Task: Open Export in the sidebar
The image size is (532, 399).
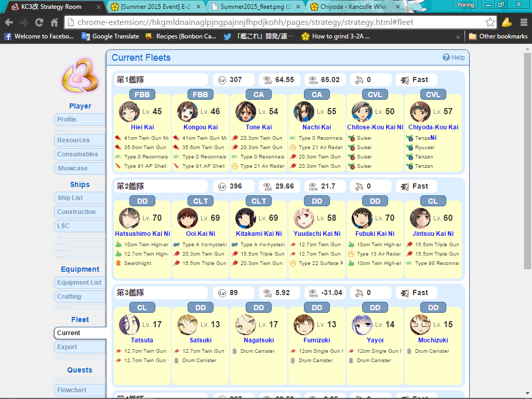Action: click(80, 347)
